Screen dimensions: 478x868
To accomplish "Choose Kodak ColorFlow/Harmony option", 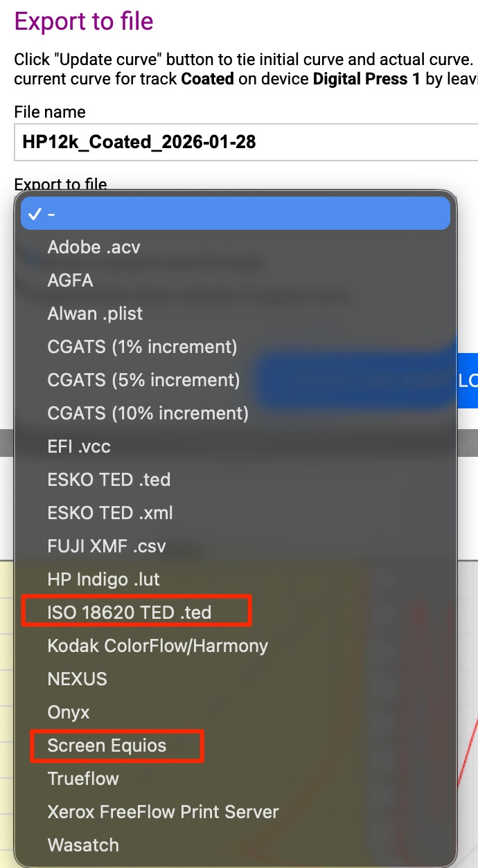I will pyautogui.click(x=157, y=646).
